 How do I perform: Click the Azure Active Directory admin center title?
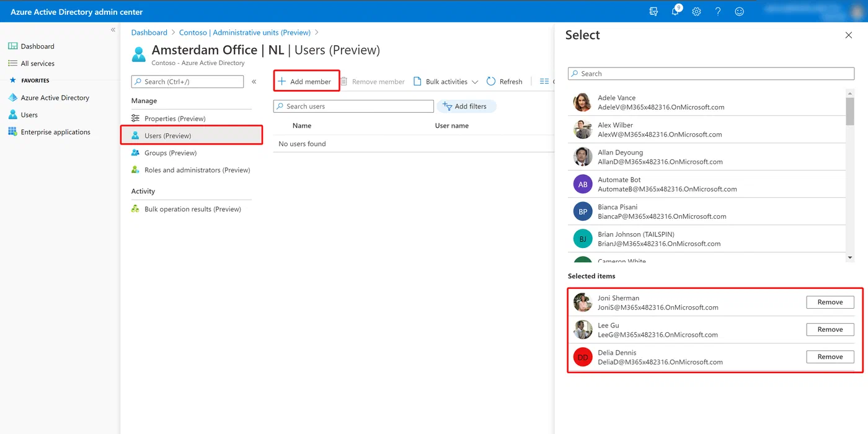click(76, 12)
